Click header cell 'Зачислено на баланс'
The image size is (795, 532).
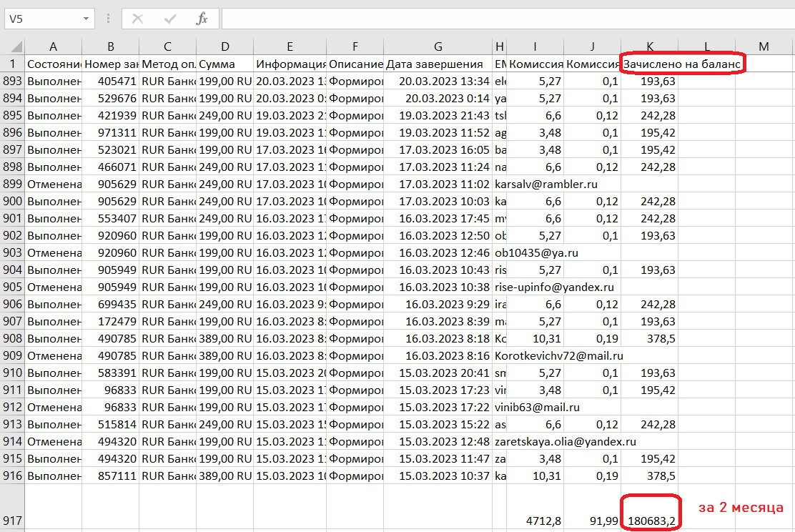(681, 64)
